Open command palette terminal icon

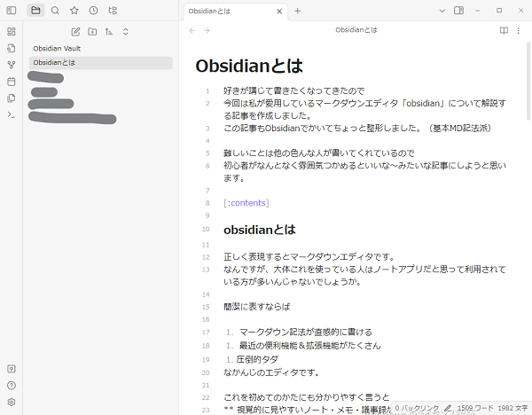[x=12, y=114]
